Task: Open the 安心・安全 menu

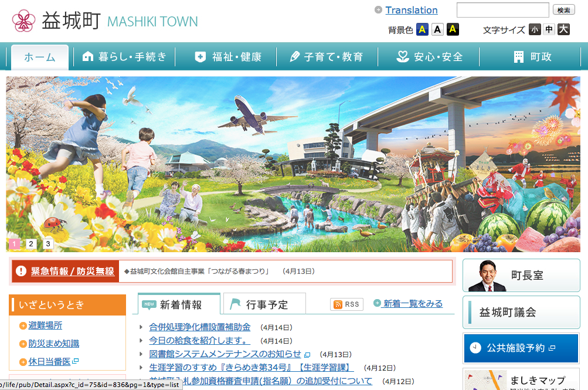Action: pos(429,57)
